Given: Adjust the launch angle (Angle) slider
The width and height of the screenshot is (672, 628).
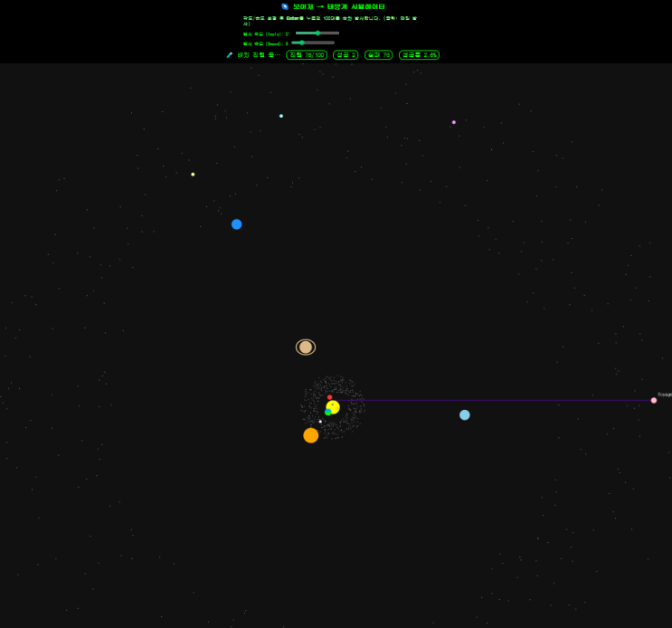Looking at the screenshot, I should click(x=317, y=33).
